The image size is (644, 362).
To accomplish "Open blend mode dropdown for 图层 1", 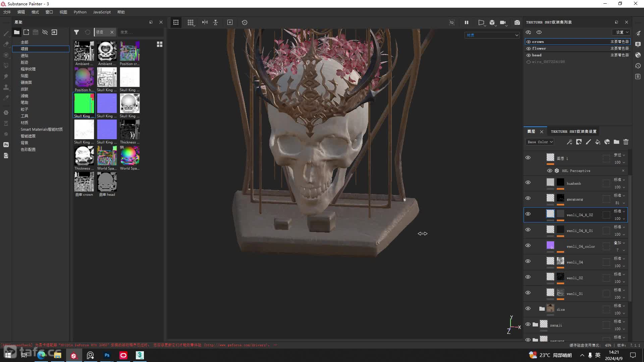I will (x=619, y=155).
